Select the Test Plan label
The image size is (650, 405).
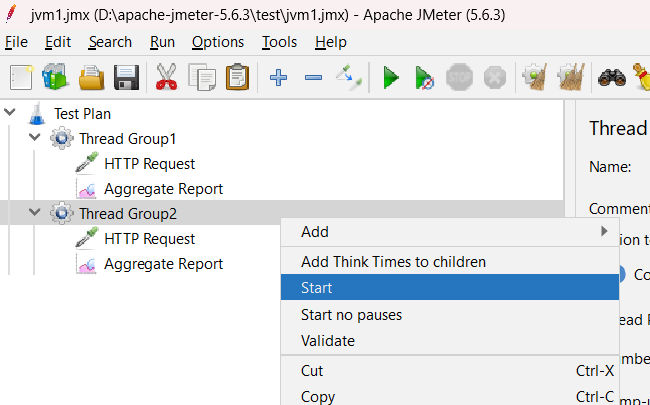point(82,114)
